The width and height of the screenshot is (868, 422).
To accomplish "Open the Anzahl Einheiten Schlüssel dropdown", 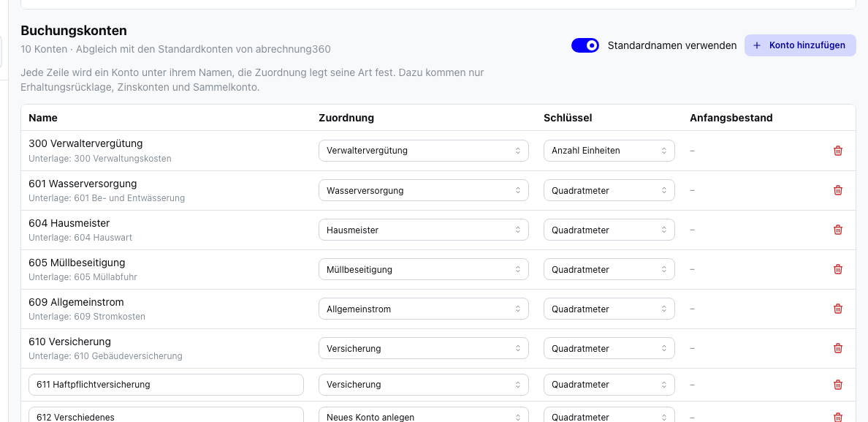I will 609,151.
